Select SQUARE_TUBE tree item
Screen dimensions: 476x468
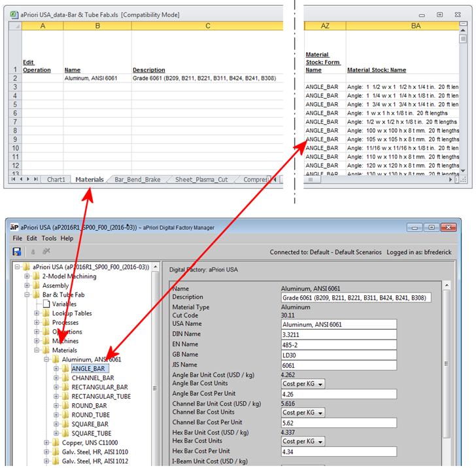tap(92, 433)
